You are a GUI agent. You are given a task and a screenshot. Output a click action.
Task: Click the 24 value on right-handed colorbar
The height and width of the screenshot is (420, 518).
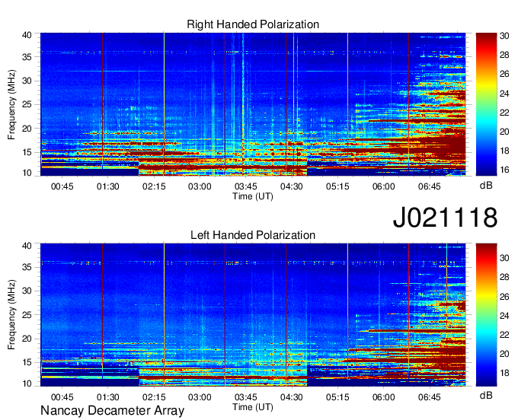pos(504,94)
